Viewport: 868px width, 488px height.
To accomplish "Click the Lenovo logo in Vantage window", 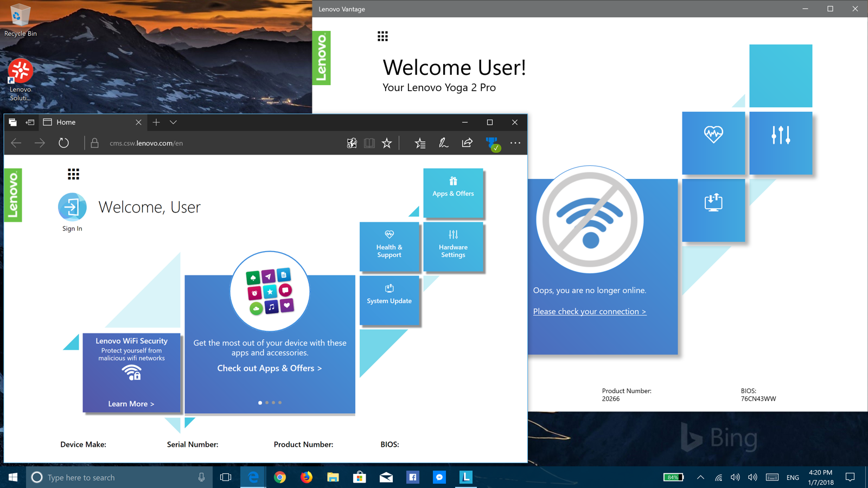I will (322, 58).
